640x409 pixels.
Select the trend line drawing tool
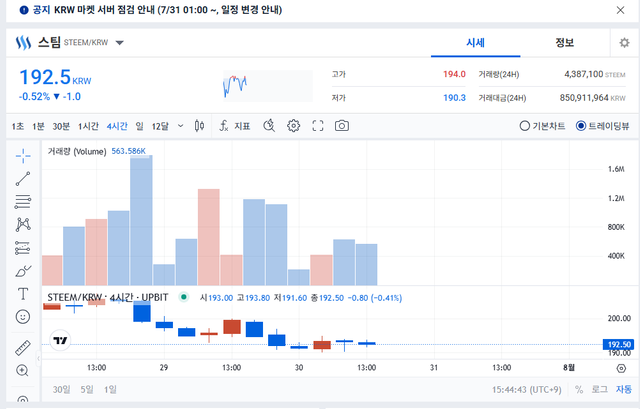pyautogui.click(x=23, y=179)
